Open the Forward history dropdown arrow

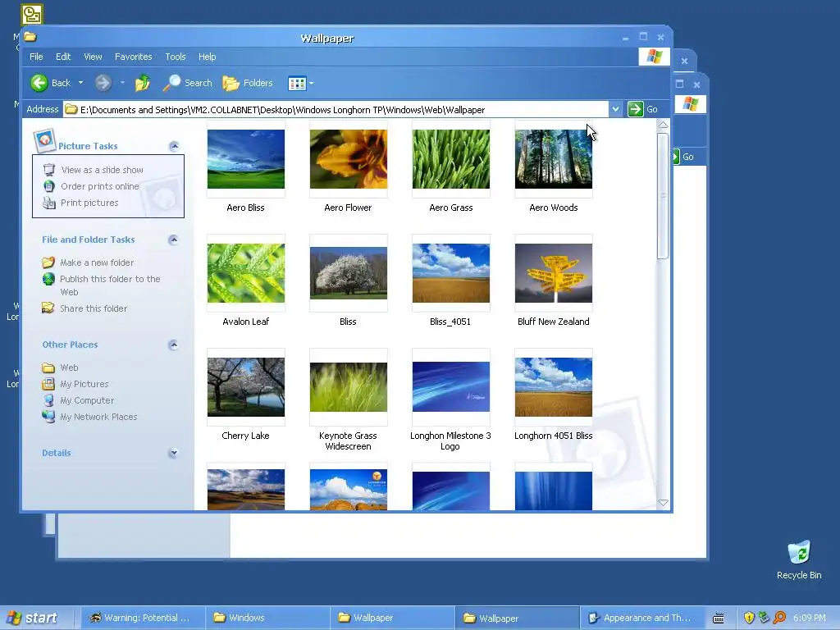pyautogui.click(x=122, y=83)
